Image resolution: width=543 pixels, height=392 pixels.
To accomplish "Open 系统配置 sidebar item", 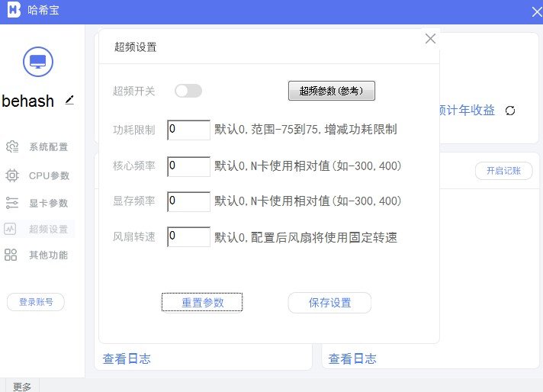I will tap(48, 147).
